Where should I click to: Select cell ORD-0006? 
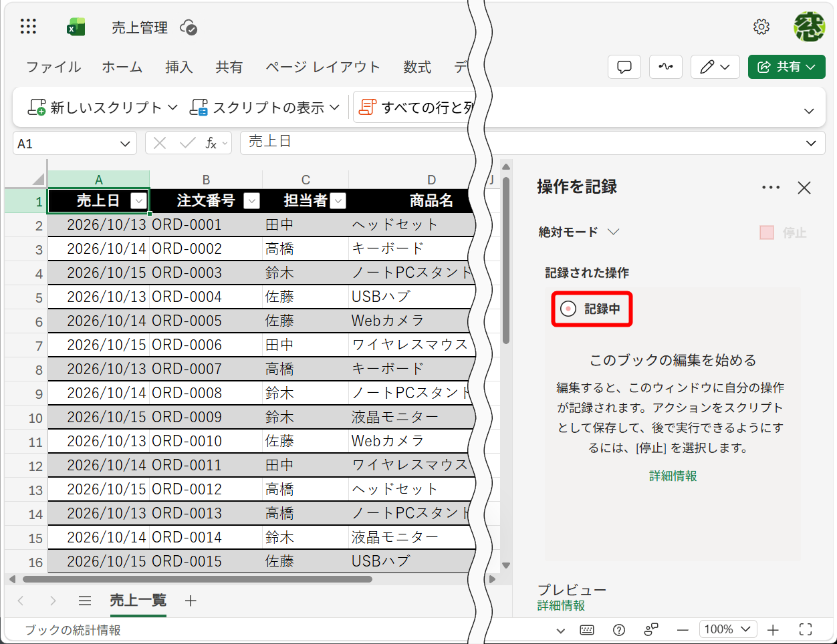206,345
